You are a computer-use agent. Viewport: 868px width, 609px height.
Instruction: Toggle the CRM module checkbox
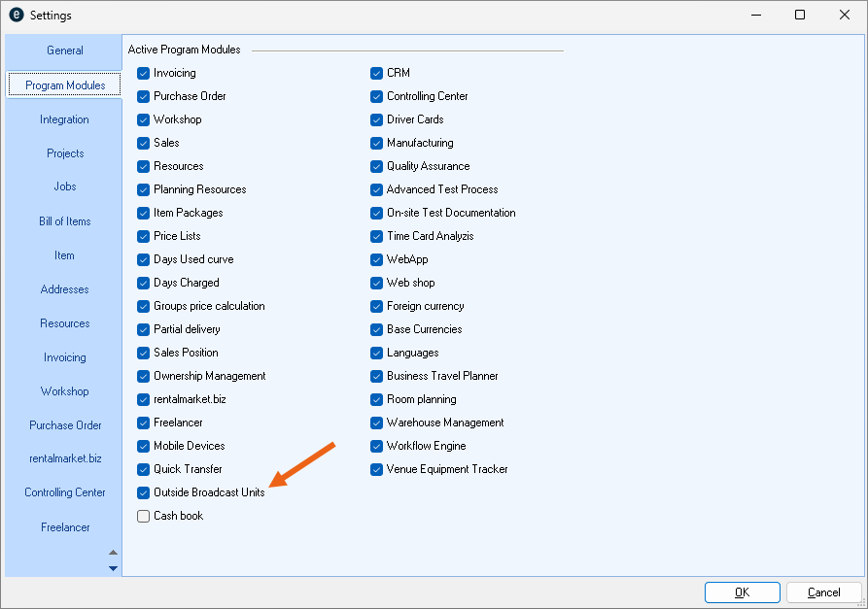pos(377,73)
